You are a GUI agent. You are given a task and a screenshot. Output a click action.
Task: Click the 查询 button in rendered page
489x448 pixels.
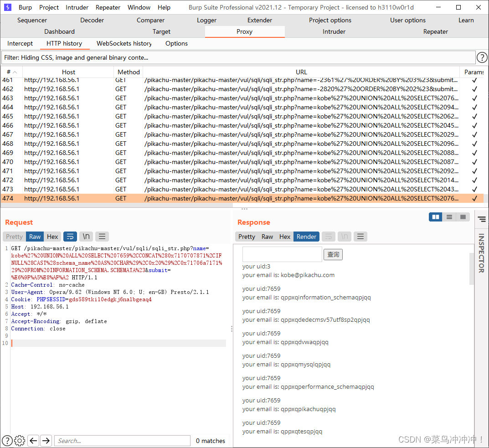(333, 254)
